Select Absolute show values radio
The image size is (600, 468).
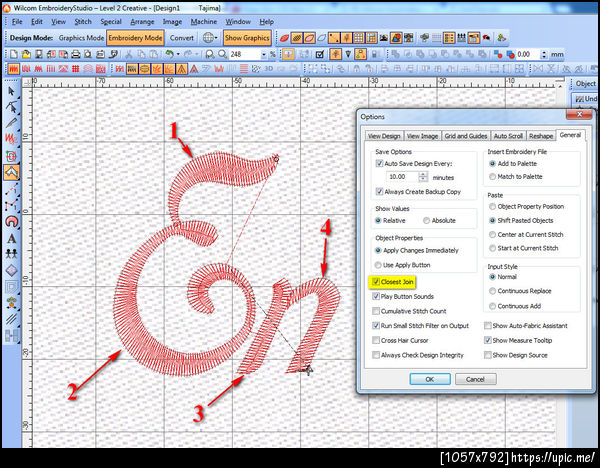point(426,220)
